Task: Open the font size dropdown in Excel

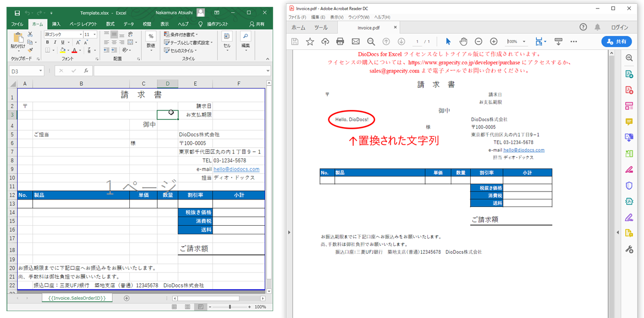Action: click(94, 34)
